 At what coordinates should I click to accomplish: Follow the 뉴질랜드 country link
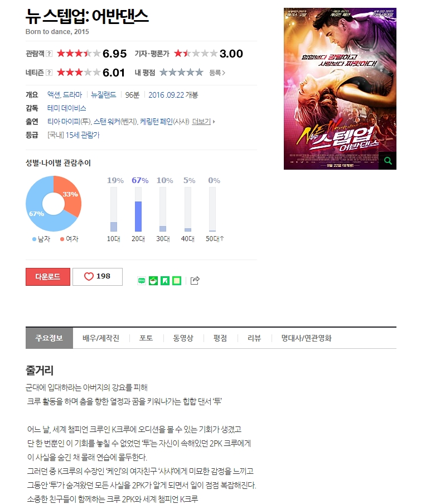click(103, 95)
